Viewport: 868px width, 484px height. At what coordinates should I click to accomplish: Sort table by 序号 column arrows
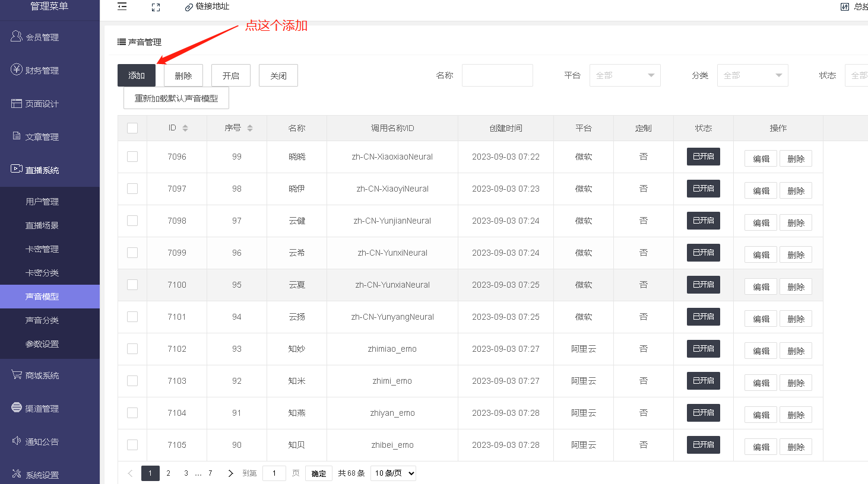(250, 128)
